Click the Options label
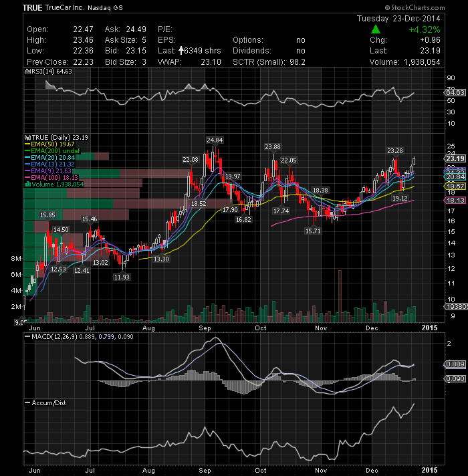Viewport: 468px width, 476px height. pos(248,40)
